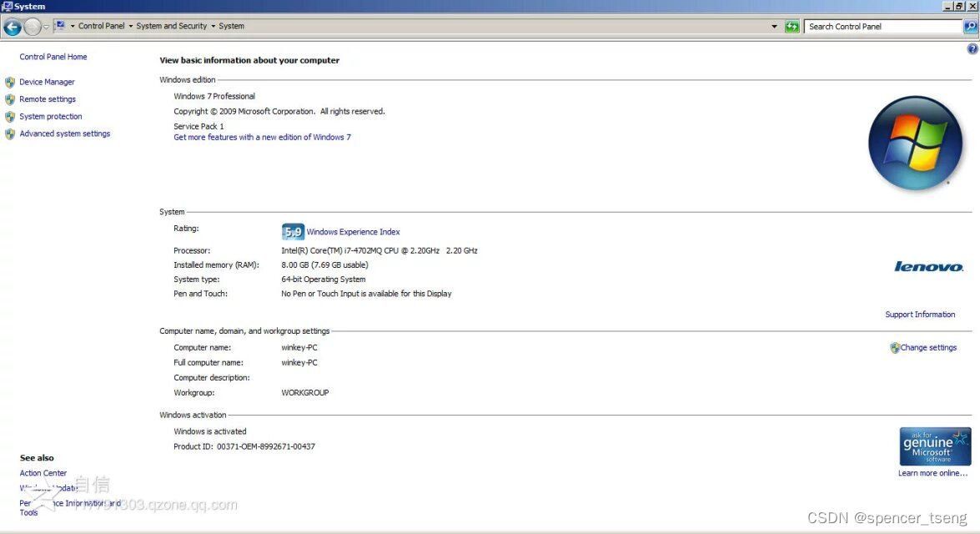980x534 pixels.
Task: Click shield icon beside Advanced system settings
Action: coord(10,133)
